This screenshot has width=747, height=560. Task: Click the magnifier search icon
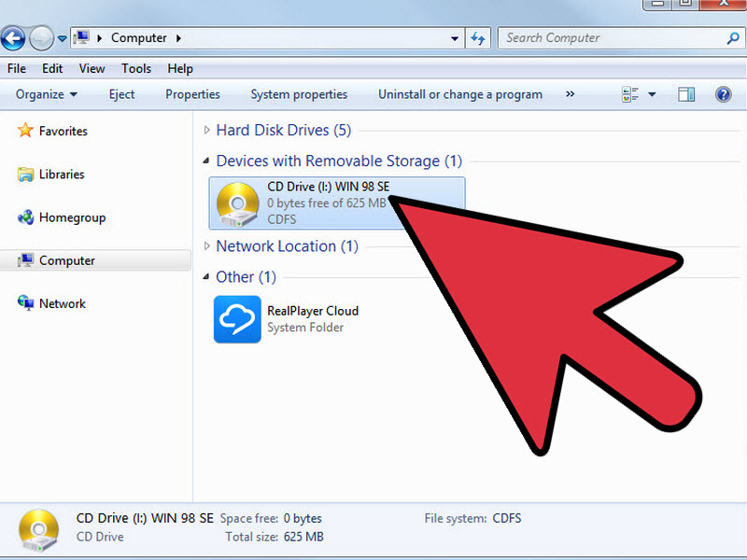pyautogui.click(x=733, y=38)
